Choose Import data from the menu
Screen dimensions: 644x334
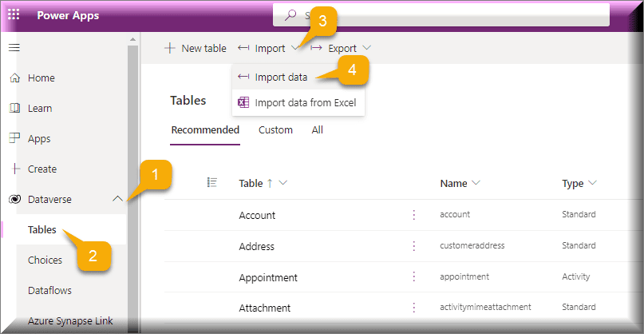pos(298,77)
